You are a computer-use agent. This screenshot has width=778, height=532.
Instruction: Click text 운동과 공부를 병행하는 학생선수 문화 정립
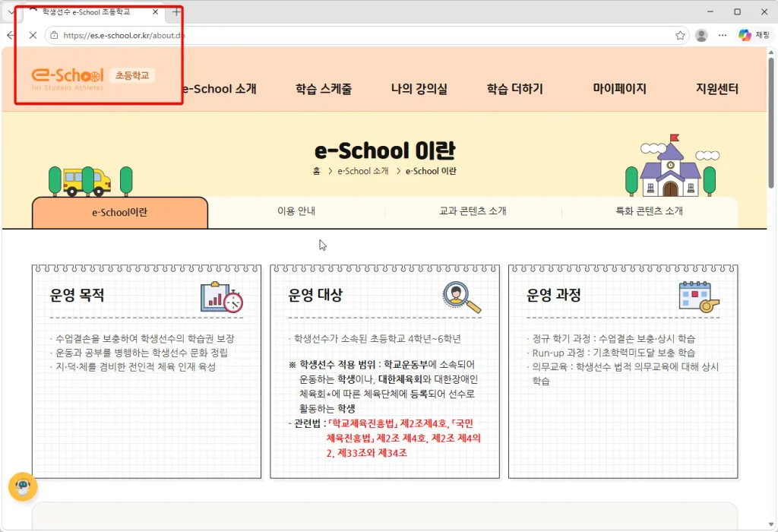pos(141,353)
